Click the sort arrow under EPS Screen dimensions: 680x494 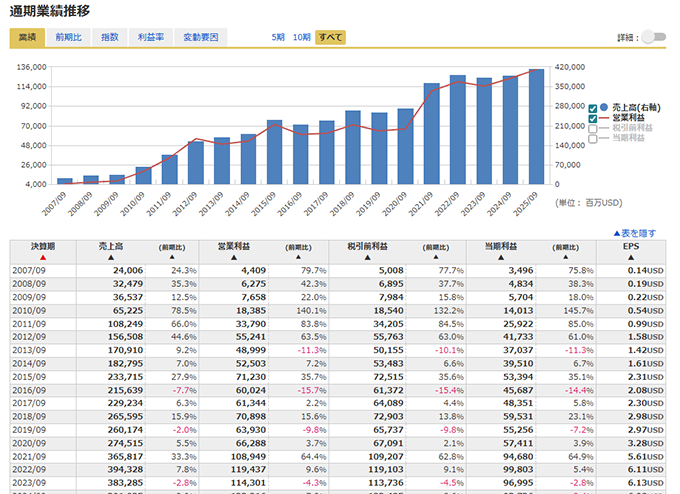point(629,257)
